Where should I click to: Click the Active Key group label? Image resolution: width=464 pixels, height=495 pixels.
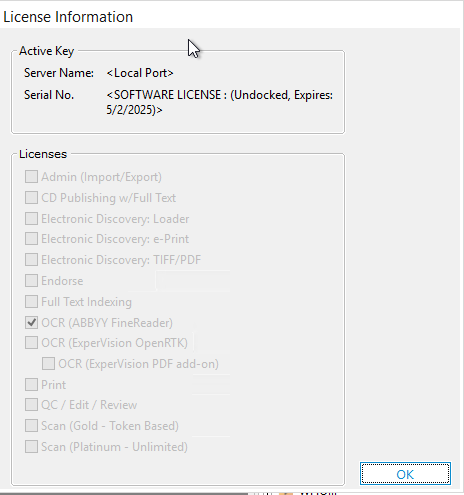coord(46,51)
